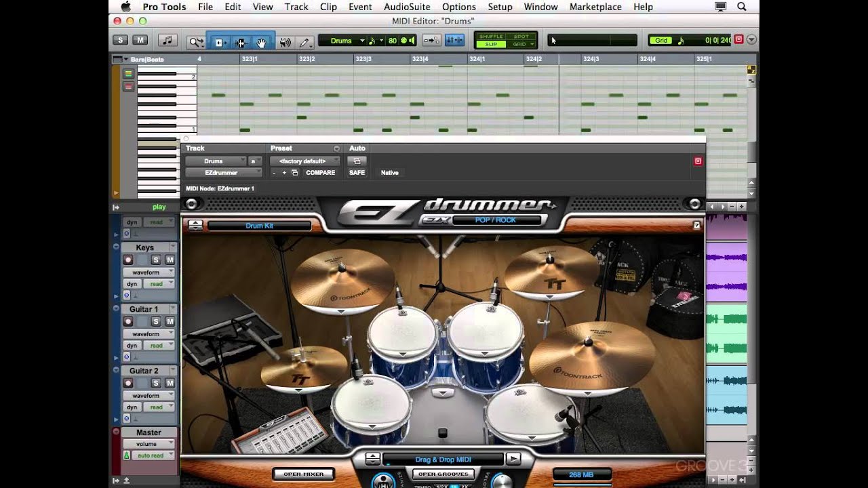Open the EZdrummer insert selector dropdown
Viewport: 868px width, 488px height.
pos(224,173)
